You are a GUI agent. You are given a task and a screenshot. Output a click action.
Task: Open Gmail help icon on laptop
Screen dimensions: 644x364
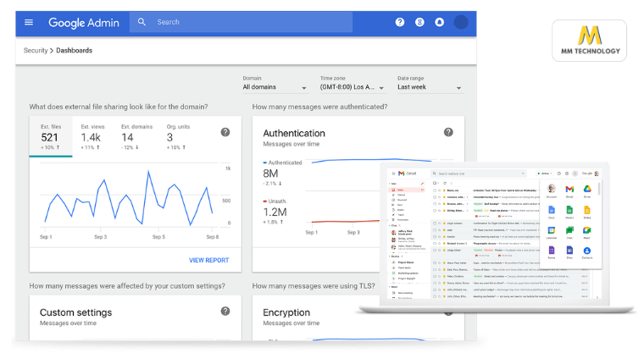[x=558, y=174]
